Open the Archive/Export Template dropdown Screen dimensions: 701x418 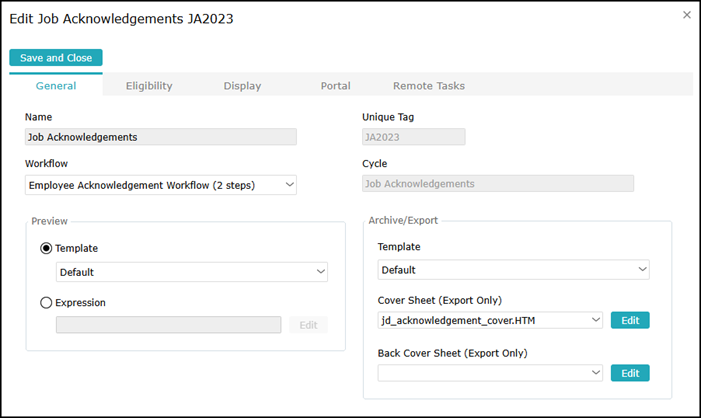pos(514,269)
